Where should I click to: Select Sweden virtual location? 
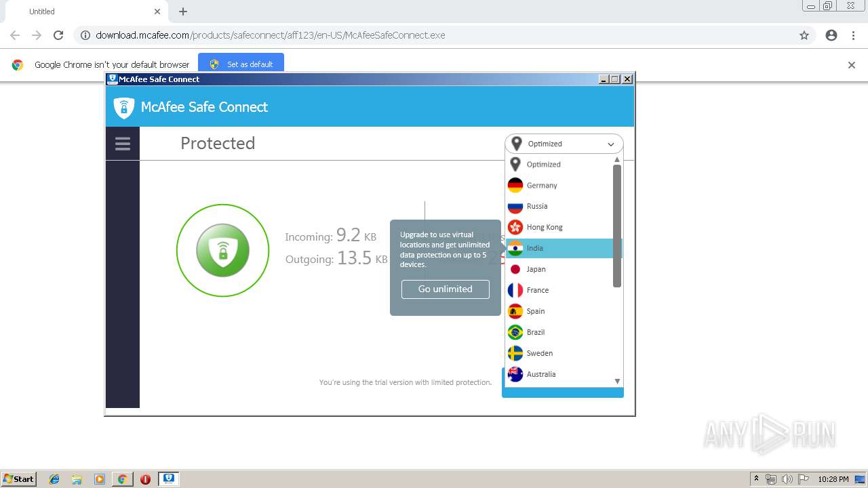[x=559, y=353]
